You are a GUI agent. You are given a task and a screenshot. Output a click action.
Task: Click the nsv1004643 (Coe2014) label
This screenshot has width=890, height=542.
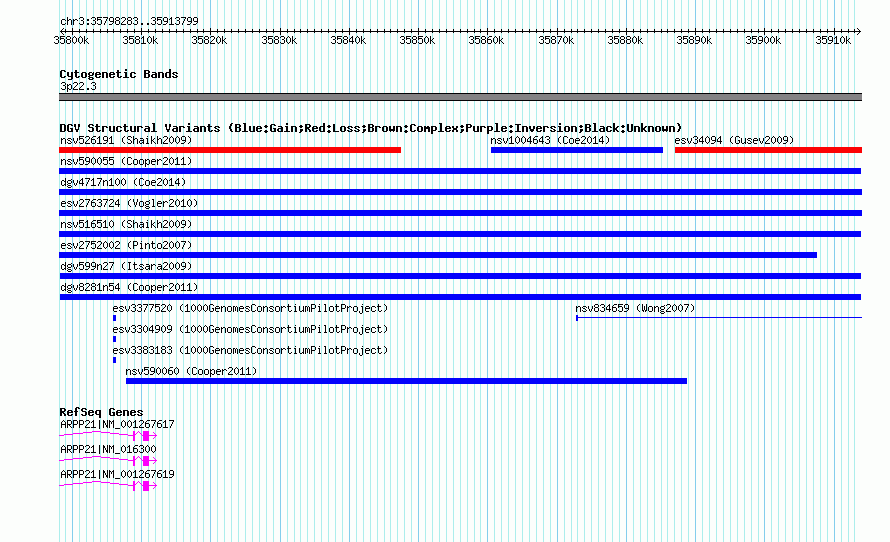pos(550,140)
